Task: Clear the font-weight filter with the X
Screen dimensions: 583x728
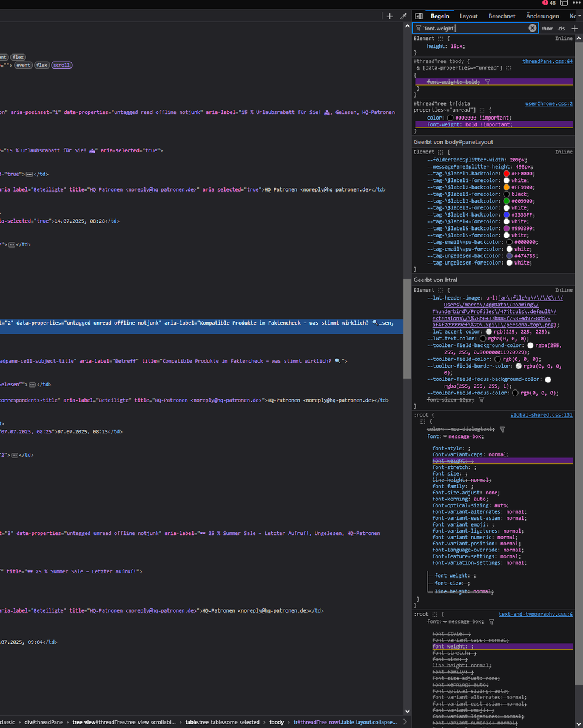Action: (532, 29)
